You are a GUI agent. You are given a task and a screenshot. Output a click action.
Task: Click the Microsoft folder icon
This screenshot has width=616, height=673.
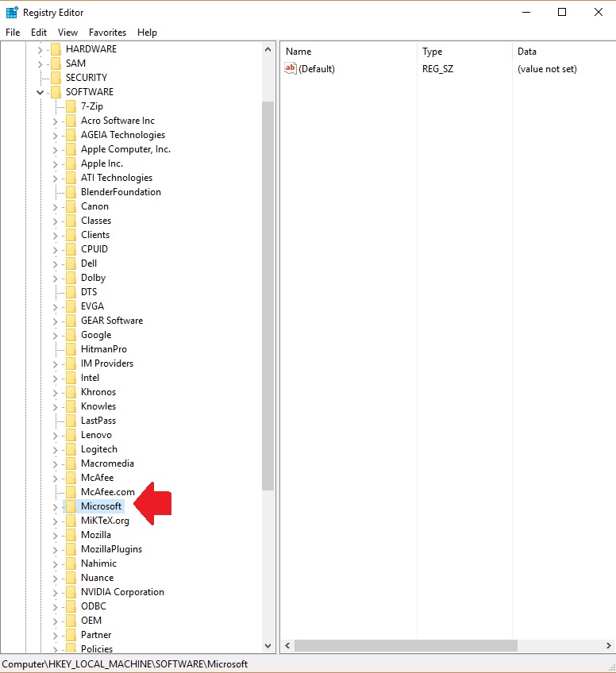[x=71, y=506]
